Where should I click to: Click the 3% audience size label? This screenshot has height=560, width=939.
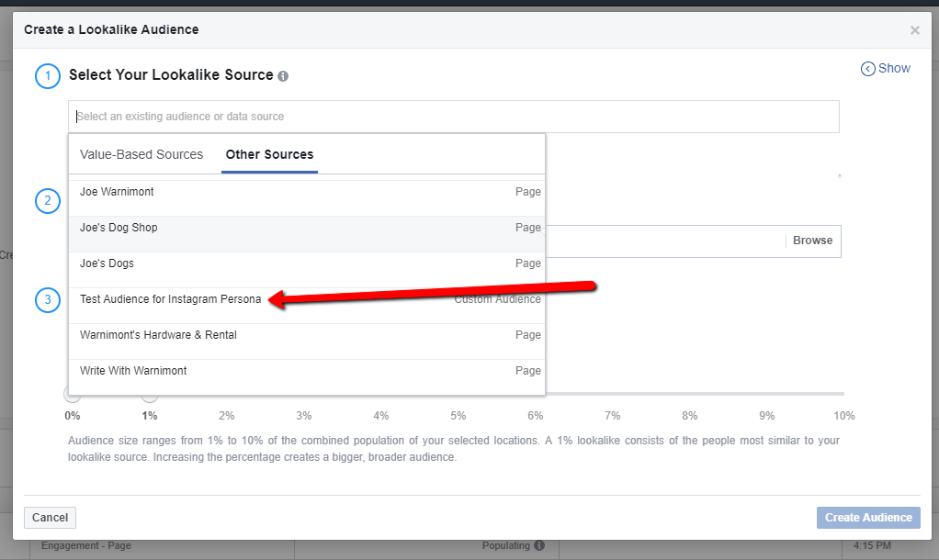point(303,416)
